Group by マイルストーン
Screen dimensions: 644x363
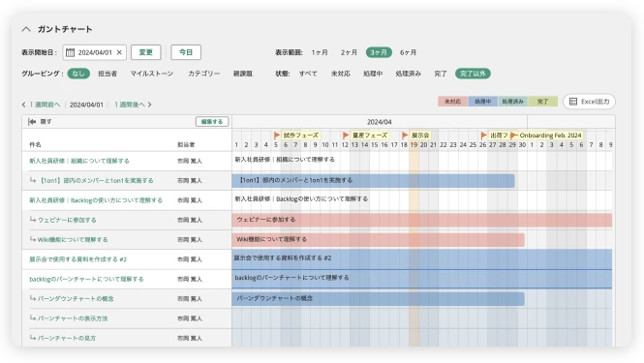click(152, 74)
